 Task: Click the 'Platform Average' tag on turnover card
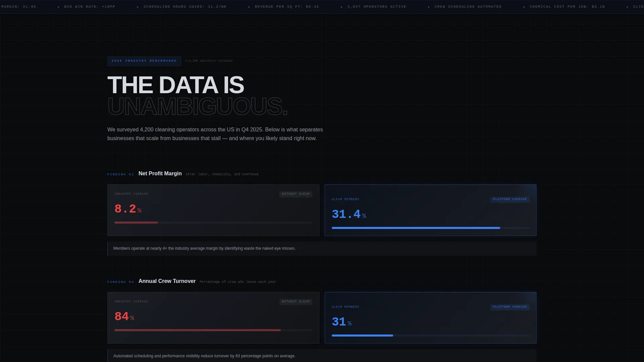509,307
